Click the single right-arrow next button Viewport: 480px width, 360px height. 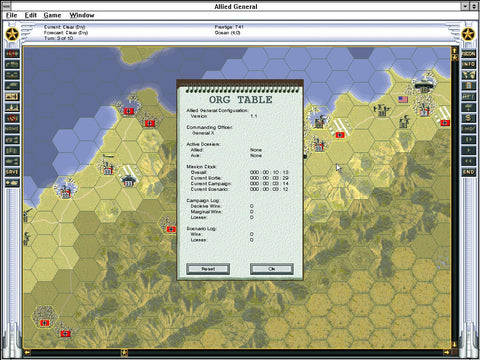pos(468,150)
